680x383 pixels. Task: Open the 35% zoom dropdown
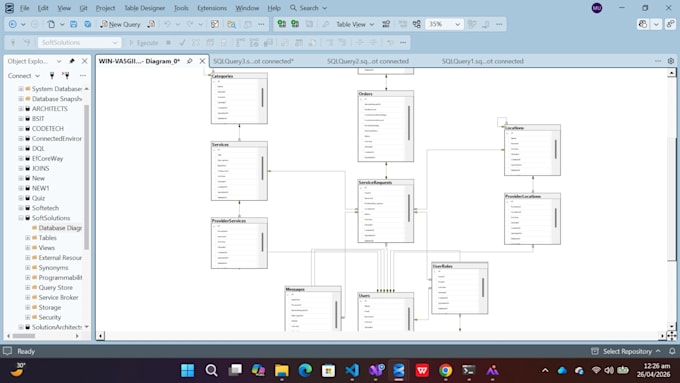click(x=457, y=24)
